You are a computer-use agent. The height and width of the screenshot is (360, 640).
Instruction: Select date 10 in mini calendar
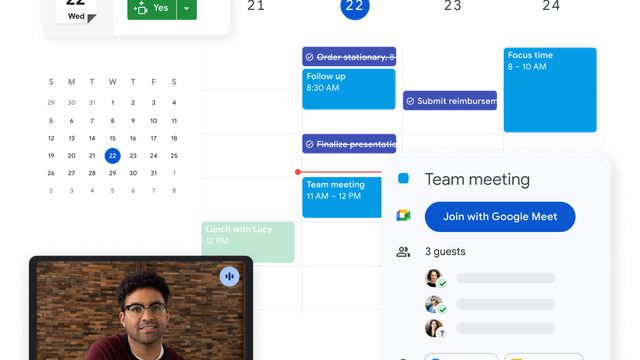pyautogui.click(x=153, y=121)
